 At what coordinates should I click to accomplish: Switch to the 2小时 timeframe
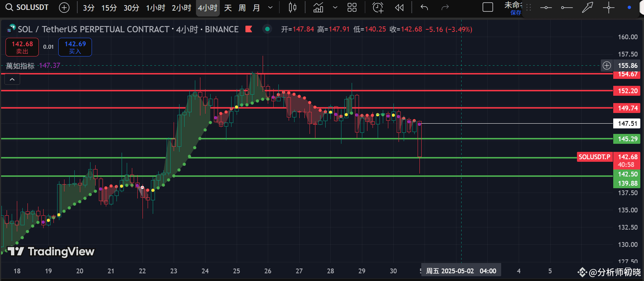tap(182, 8)
